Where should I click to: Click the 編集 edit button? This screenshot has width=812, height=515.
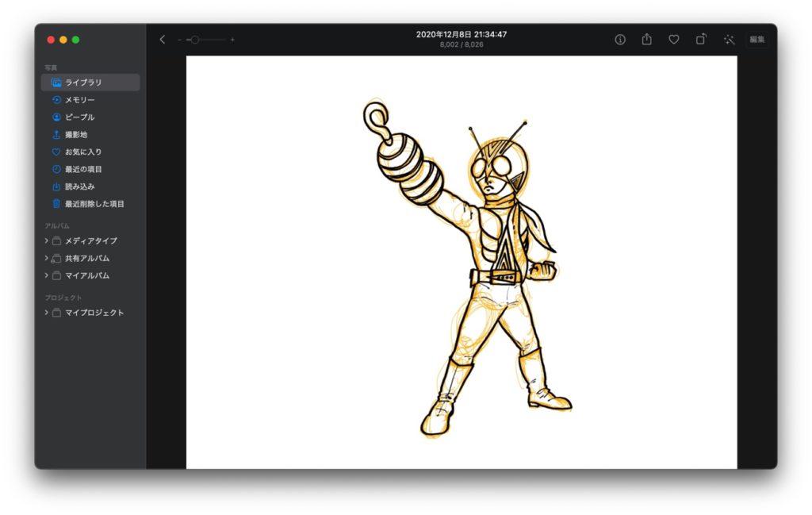(757, 40)
